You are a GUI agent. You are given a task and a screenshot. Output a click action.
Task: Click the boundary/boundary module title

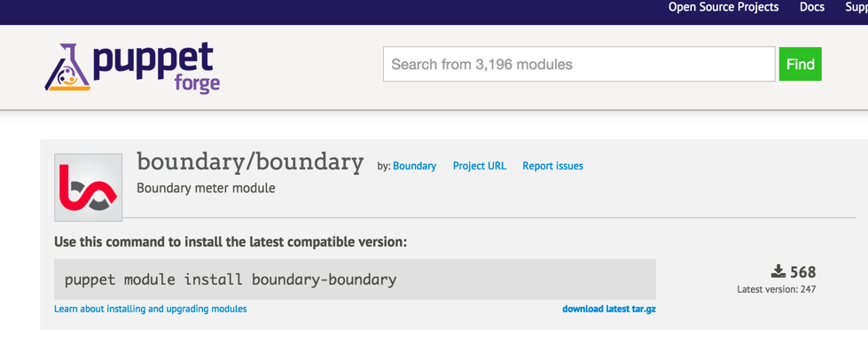(x=250, y=162)
